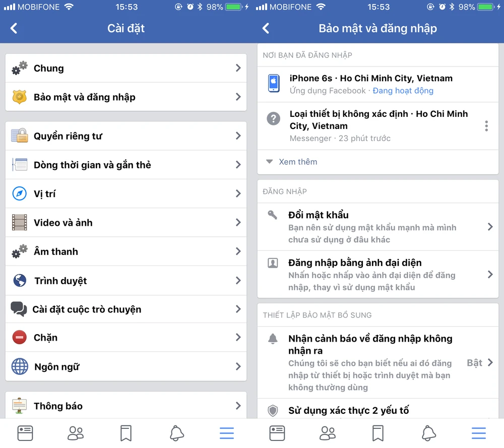Open the Ngôn ngữ settings item

(x=126, y=366)
